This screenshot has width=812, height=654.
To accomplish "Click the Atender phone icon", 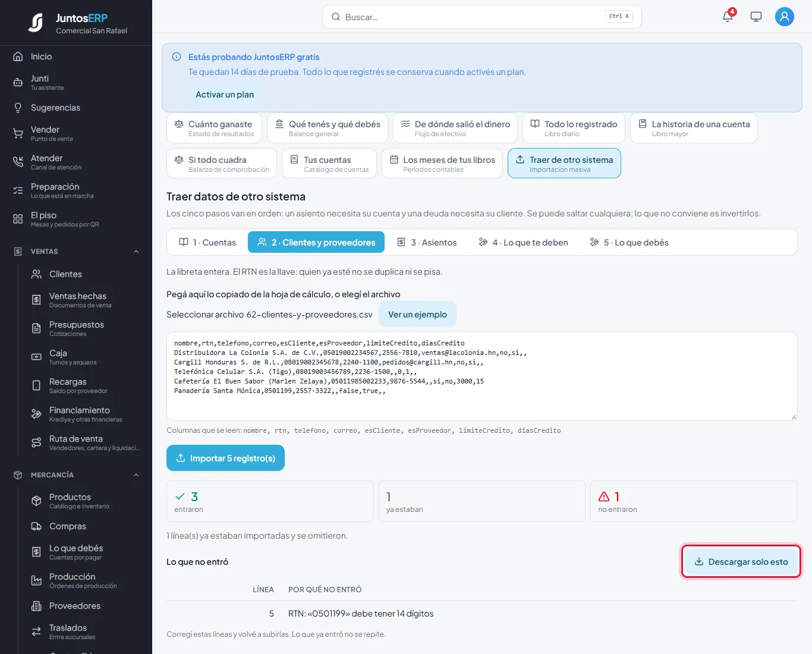I will pos(18,162).
